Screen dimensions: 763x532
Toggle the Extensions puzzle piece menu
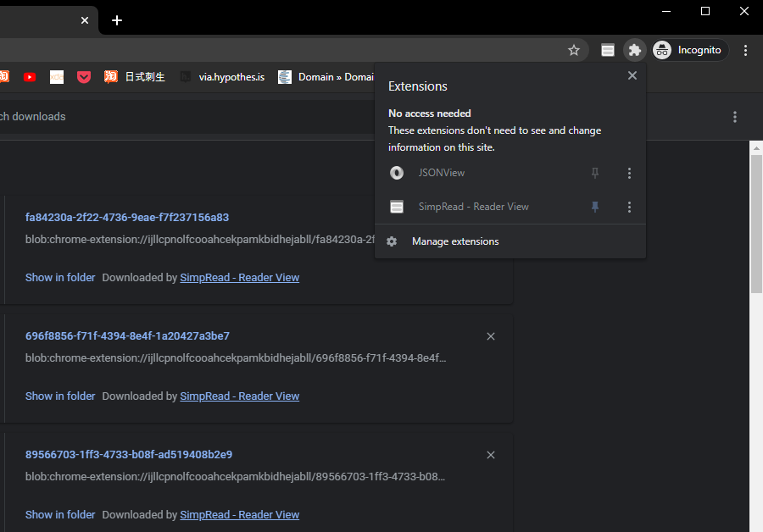[634, 50]
